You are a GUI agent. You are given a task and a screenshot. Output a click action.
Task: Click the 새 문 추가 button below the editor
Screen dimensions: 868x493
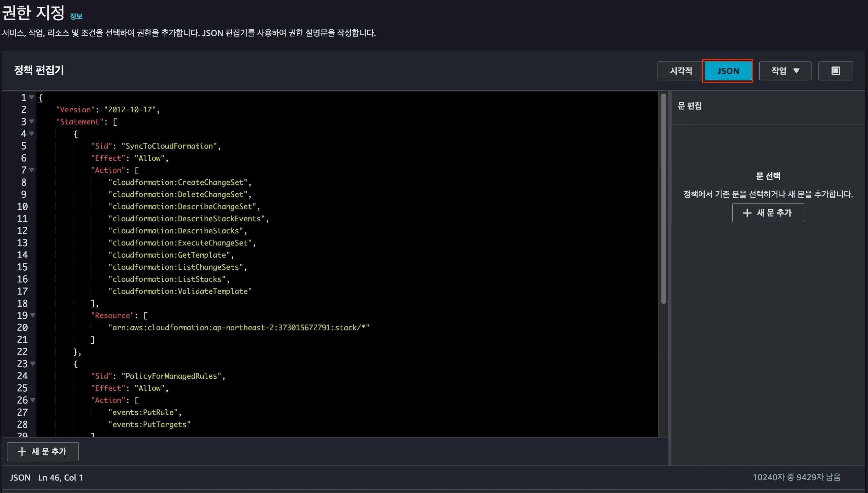[42, 451]
